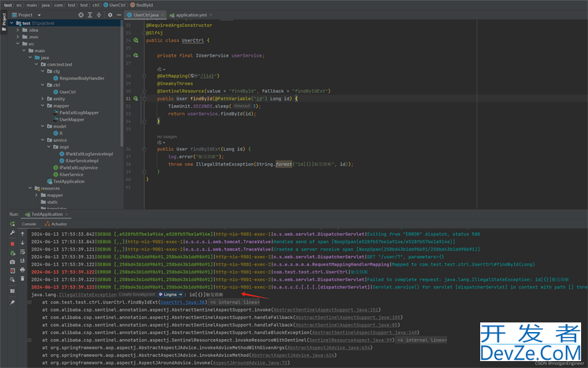Click the thread dump camera icon

click(x=12, y=262)
